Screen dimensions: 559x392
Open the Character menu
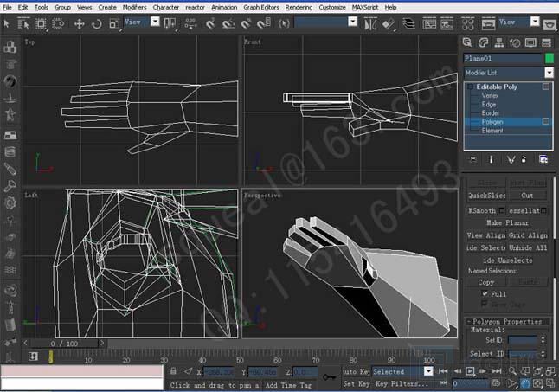166,7
